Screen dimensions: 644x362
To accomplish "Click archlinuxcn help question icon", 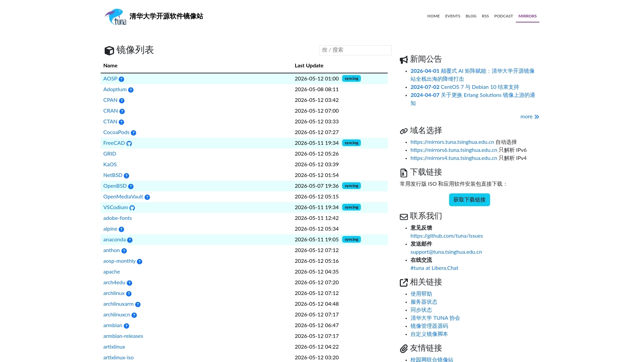I will pos(134,315).
